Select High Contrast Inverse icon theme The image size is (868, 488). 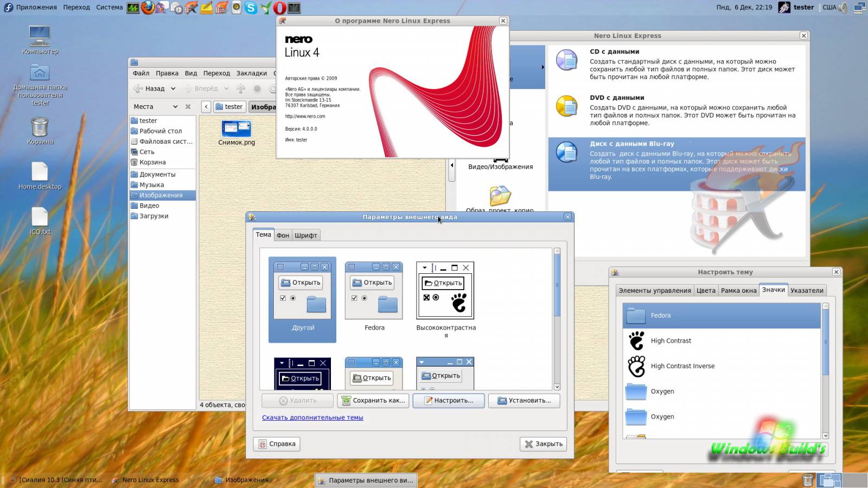tap(722, 366)
